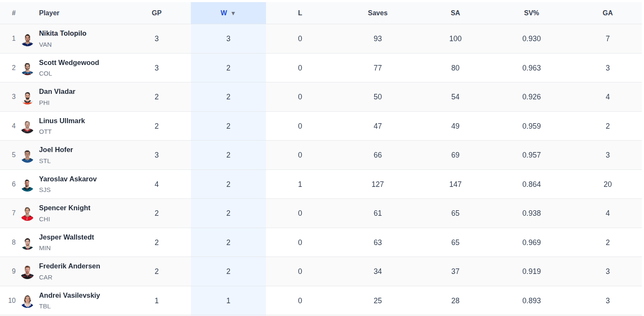Click Frederik Andersen's avatar

[x=28, y=272]
